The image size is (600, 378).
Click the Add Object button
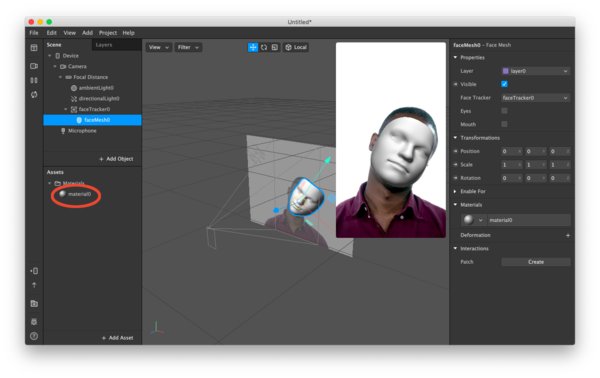click(116, 159)
